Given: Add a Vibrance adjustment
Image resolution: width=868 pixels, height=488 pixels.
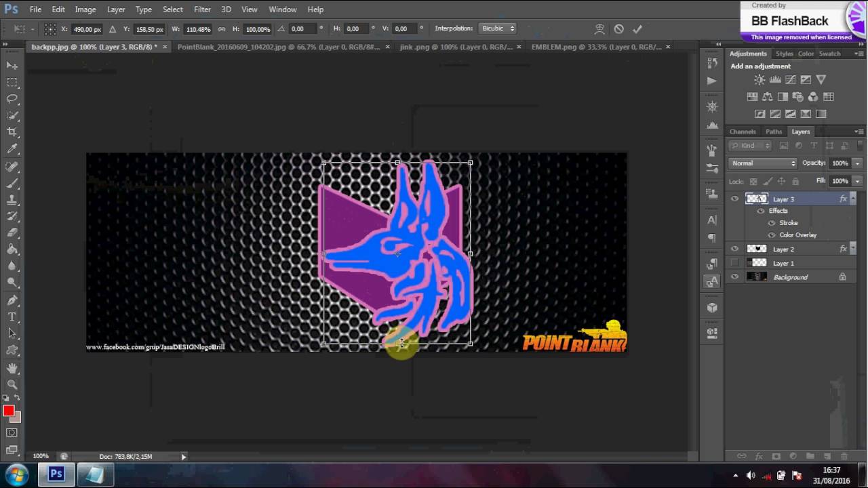Looking at the screenshot, I should point(821,80).
